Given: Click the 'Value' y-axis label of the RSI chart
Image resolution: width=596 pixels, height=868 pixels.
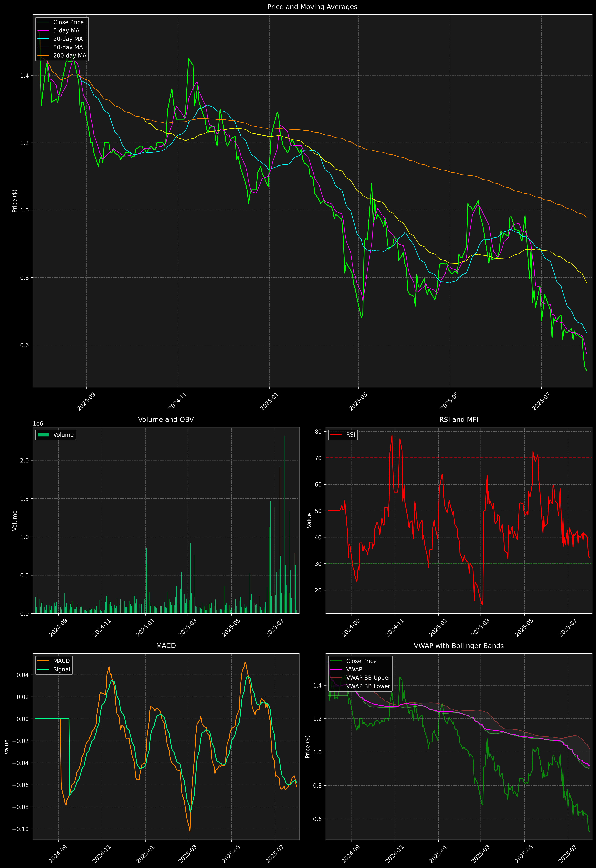Looking at the screenshot, I should tap(309, 520).
